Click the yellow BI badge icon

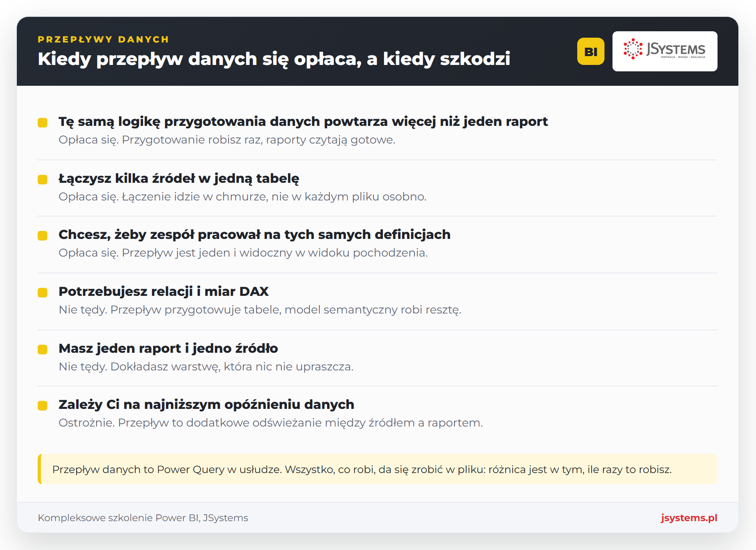(590, 51)
